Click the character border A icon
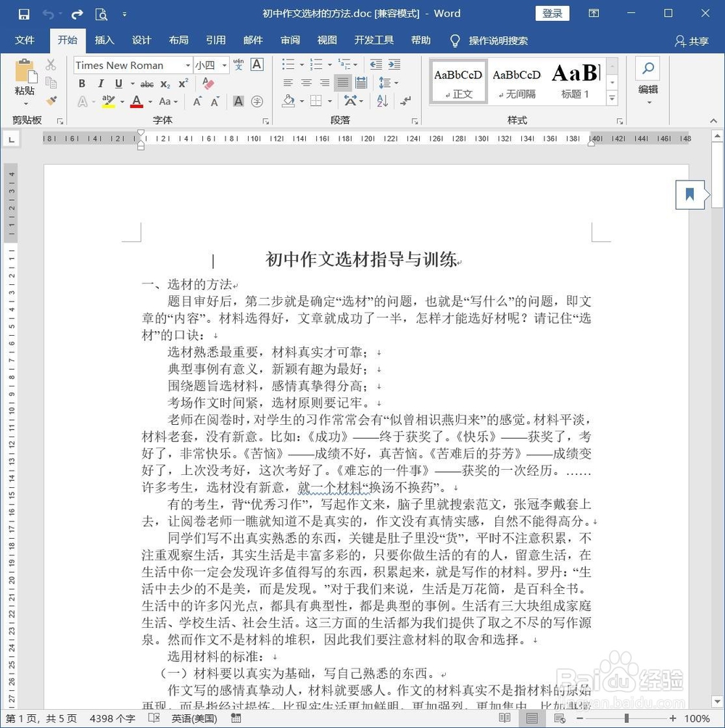Image resolution: width=725 pixels, height=728 pixels. pyautogui.click(x=257, y=65)
